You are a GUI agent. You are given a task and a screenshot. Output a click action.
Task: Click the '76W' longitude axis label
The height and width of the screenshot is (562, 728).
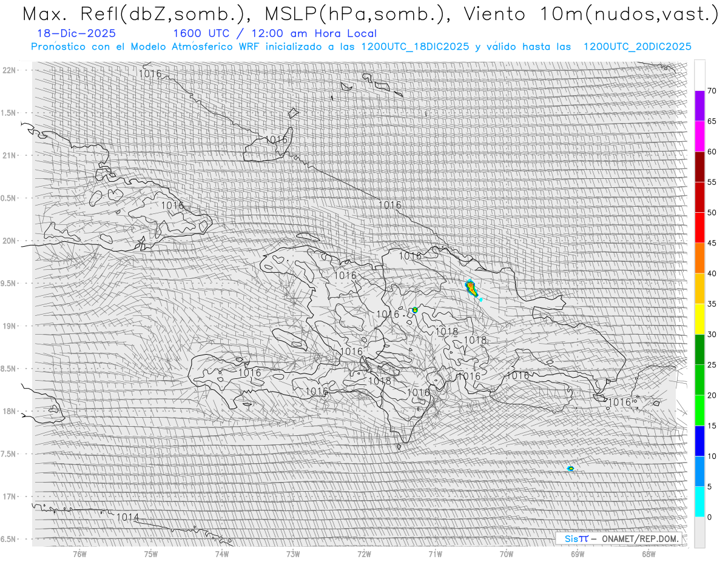(x=79, y=554)
